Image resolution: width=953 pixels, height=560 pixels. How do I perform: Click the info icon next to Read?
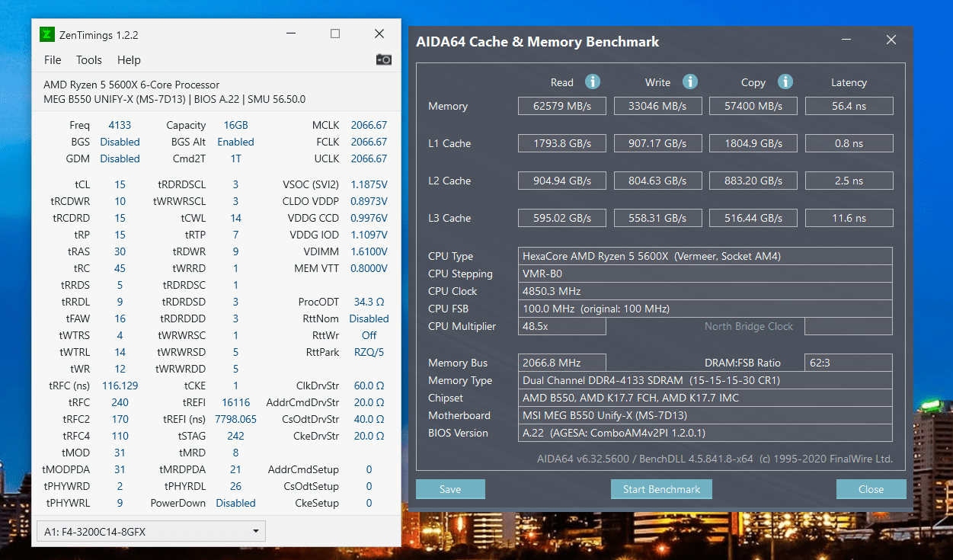(593, 82)
